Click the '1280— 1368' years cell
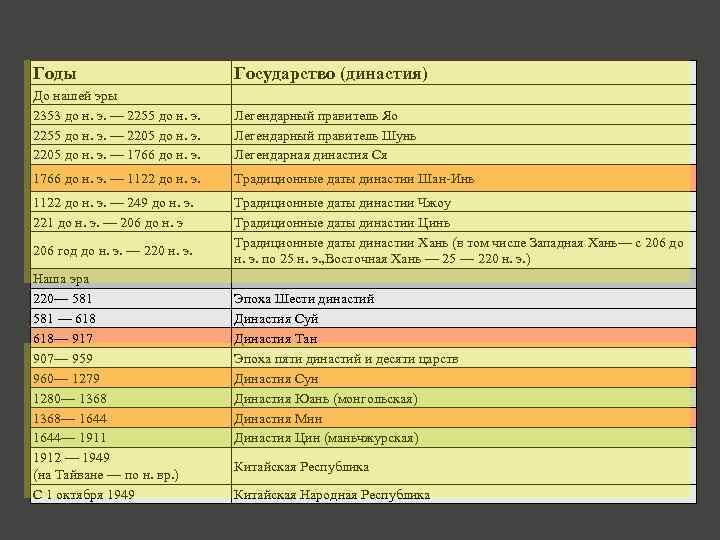The image size is (720, 540). pyautogui.click(x=131, y=398)
